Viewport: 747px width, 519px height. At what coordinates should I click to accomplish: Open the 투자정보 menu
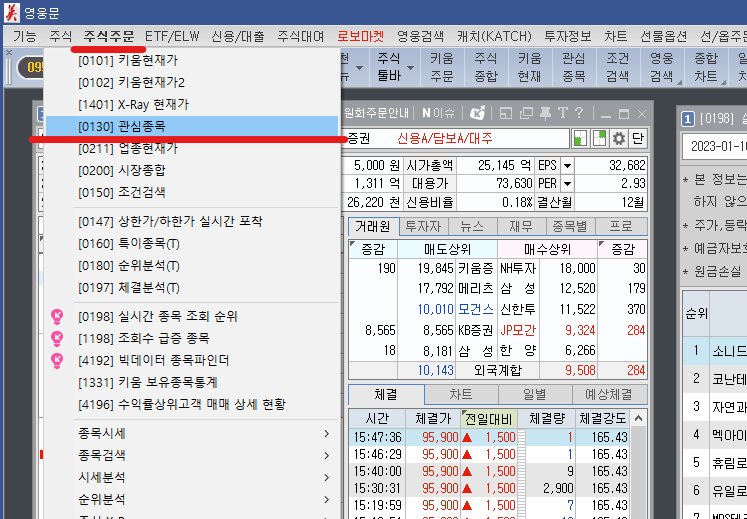[x=567, y=36]
